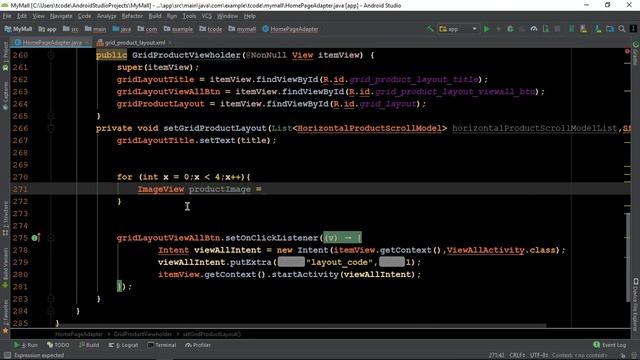Open the Code menu
640x360 pixels.
pyautogui.click(x=84, y=16)
